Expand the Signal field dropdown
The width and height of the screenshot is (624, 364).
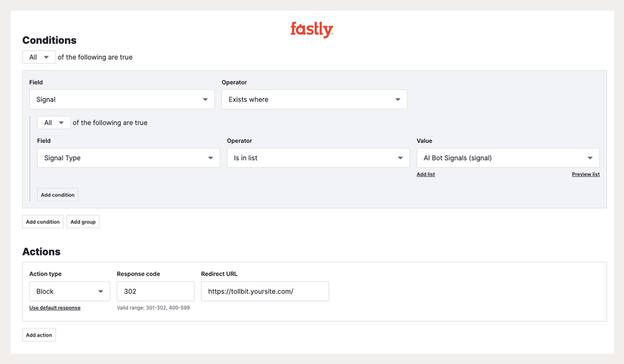(122, 100)
